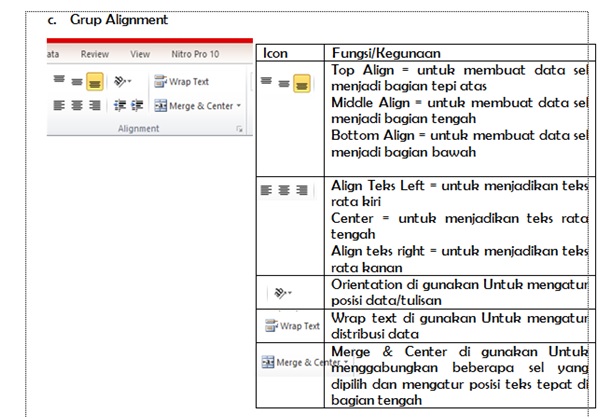611x419 pixels.
Task: Click Merge & Center in the ribbon
Action: click(x=194, y=106)
